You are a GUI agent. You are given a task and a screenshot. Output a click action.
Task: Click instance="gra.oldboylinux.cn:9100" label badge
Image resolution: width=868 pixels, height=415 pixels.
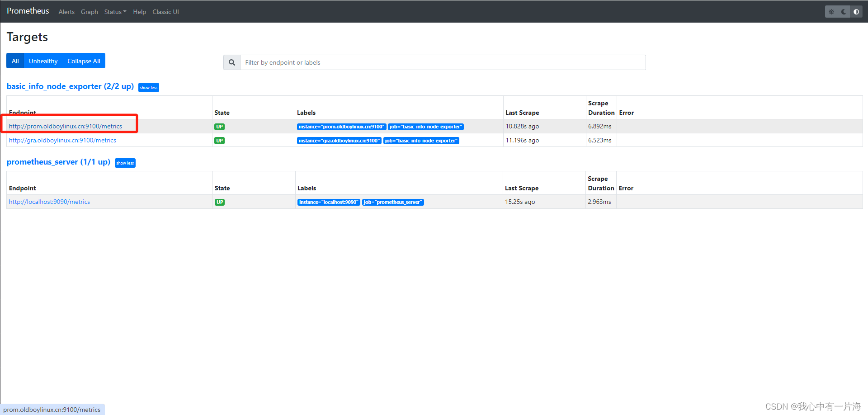coord(339,141)
